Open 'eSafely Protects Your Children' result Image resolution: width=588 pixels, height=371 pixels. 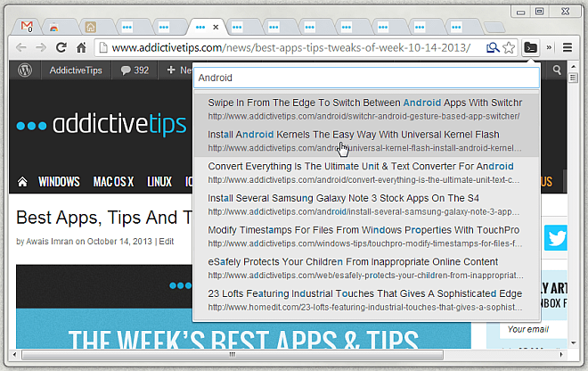[x=366, y=268]
